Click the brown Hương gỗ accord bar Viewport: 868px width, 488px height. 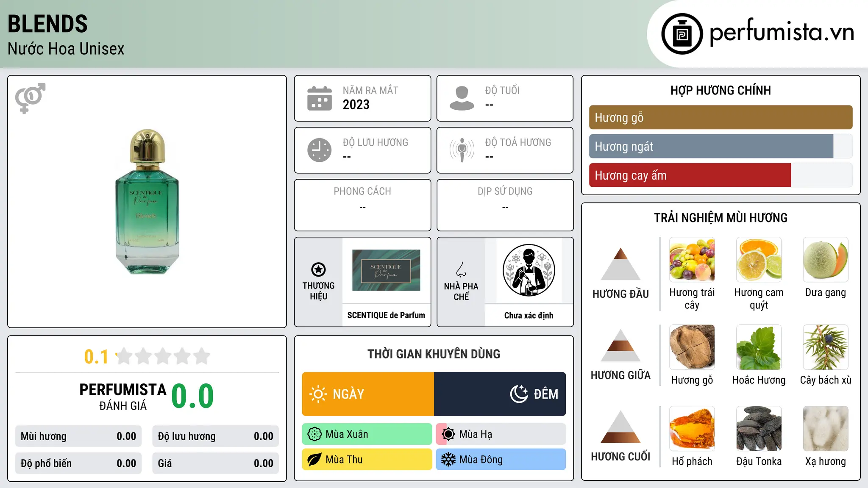click(x=721, y=117)
